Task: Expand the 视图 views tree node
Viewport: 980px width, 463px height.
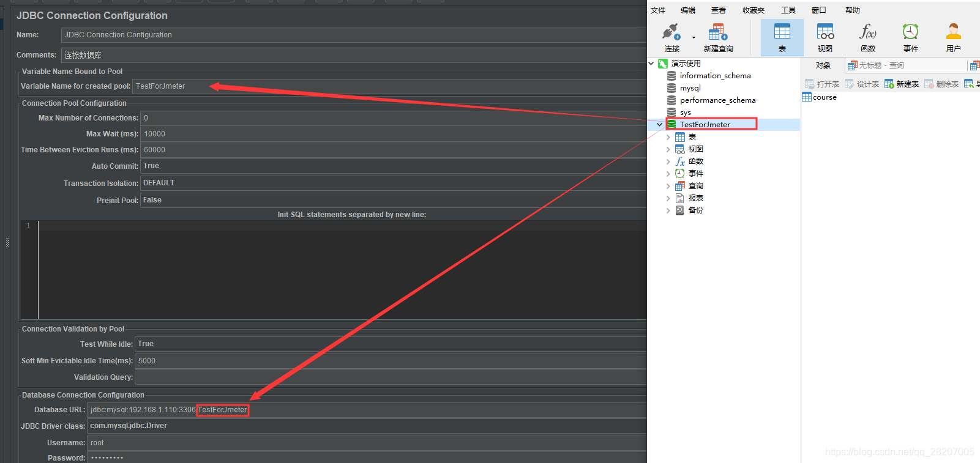Action: point(668,149)
